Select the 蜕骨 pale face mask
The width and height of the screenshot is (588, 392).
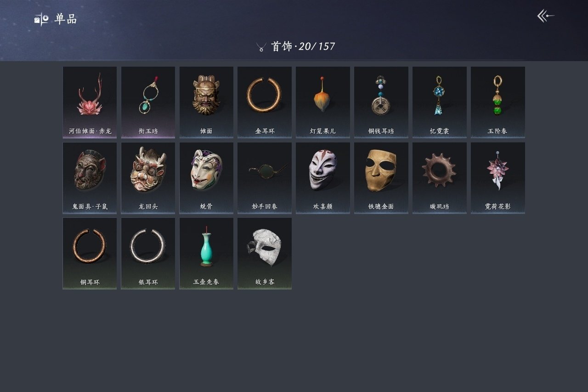(206, 178)
